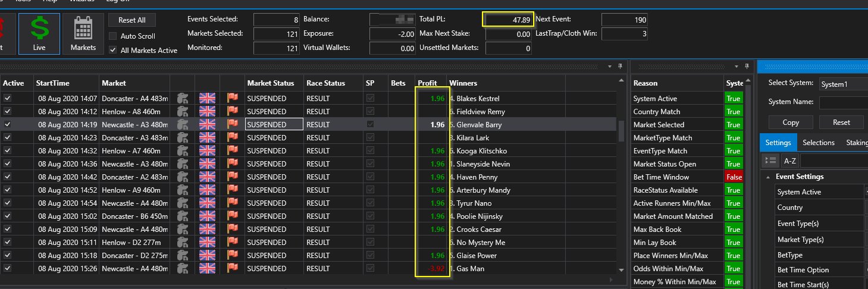Click UK flag in Newcastle 14:54 row
Screen dimensions: 868x289
pyautogui.click(x=207, y=203)
